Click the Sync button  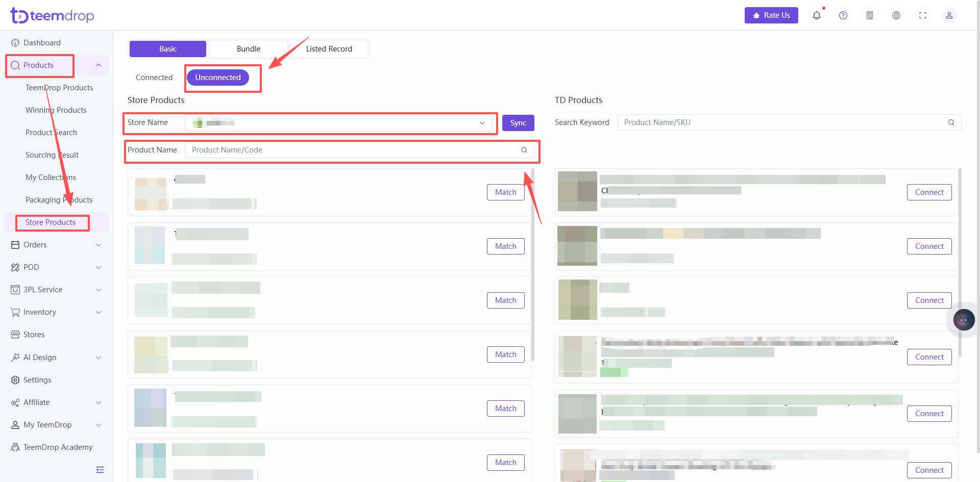tap(518, 123)
